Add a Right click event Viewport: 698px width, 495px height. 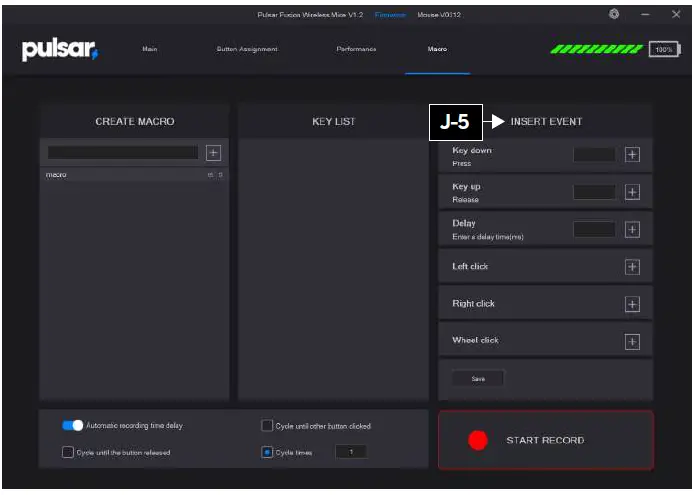632,304
